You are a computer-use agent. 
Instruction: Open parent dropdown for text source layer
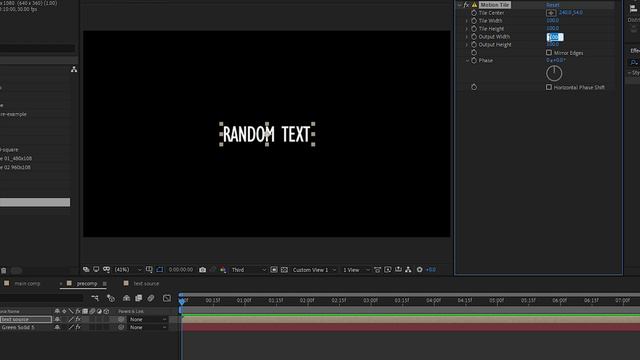148,319
